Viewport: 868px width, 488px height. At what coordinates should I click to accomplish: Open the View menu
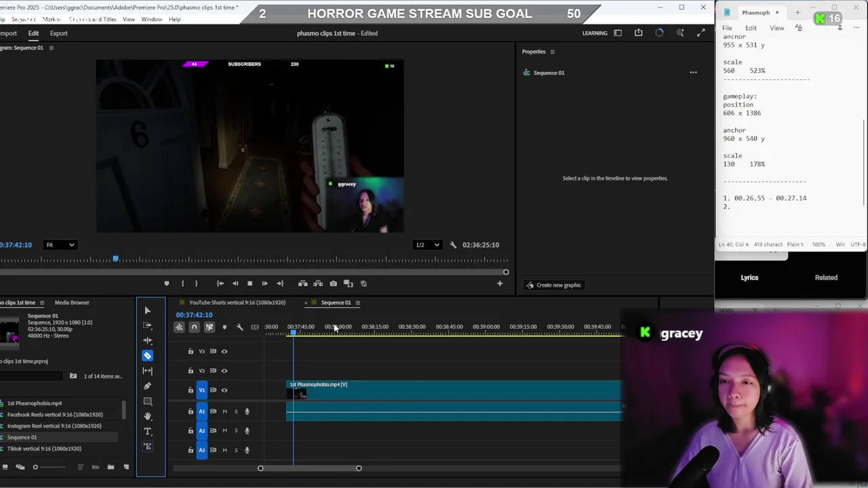(128, 20)
